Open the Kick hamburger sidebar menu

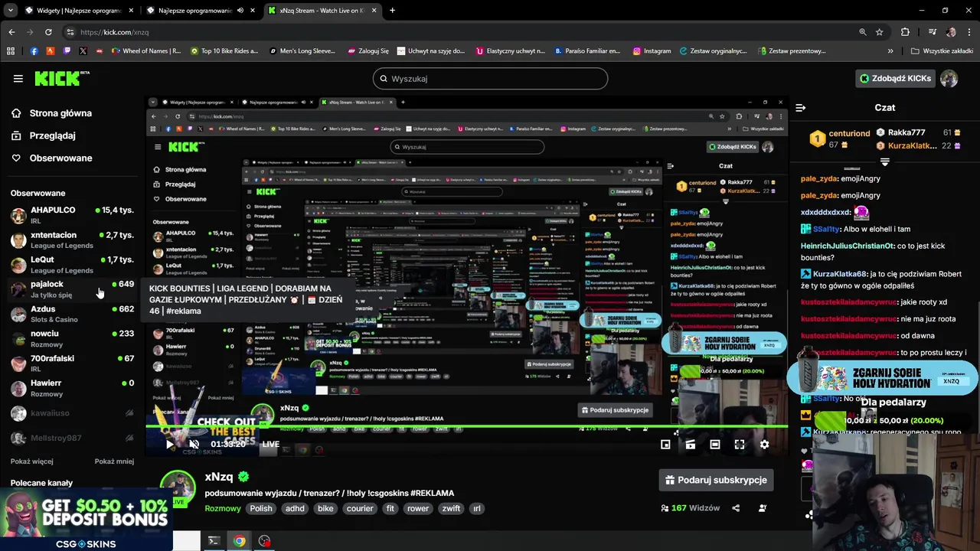click(18, 78)
